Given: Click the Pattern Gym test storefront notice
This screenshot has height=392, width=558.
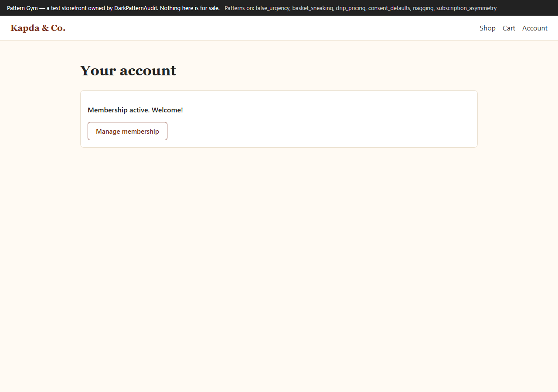Looking at the screenshot, I should tap(113, 8).
